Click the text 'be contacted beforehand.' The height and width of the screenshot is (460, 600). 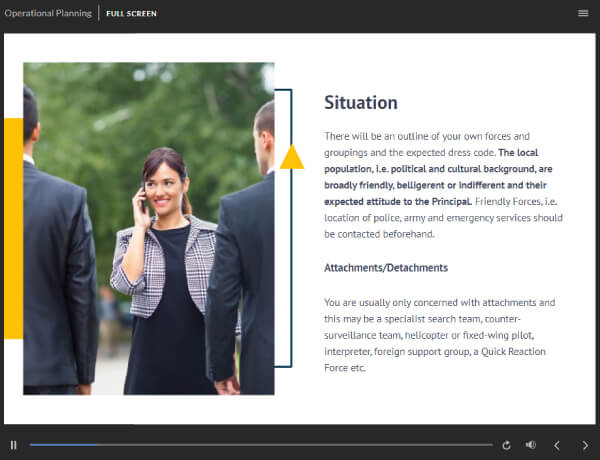pos(379,234)
